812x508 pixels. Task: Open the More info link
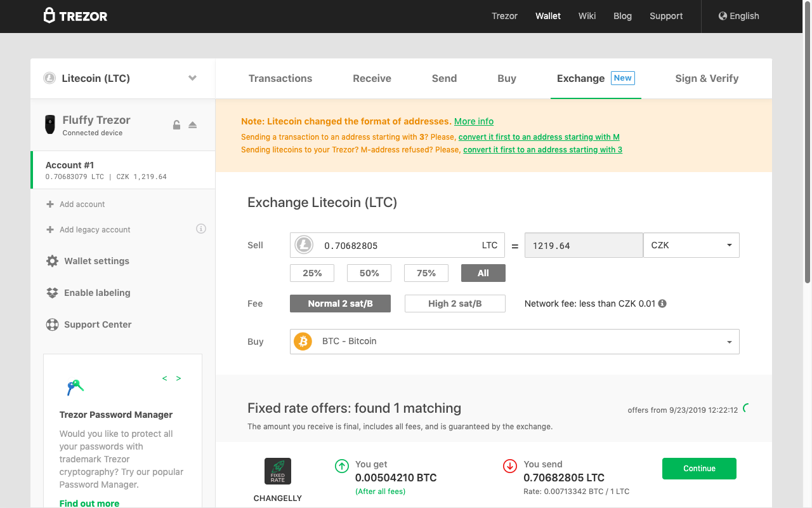pos(474,121)
